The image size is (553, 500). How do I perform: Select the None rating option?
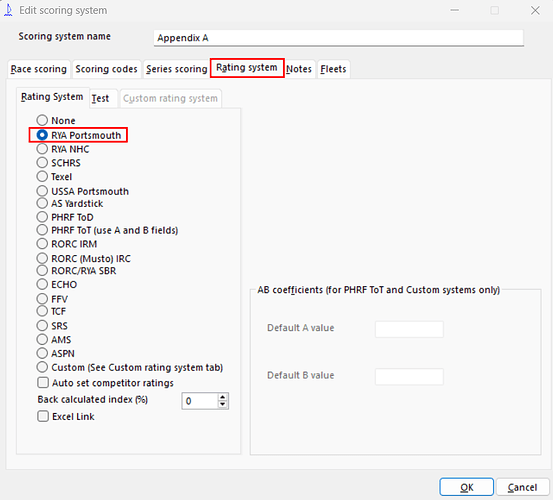(x=42, y=120)
